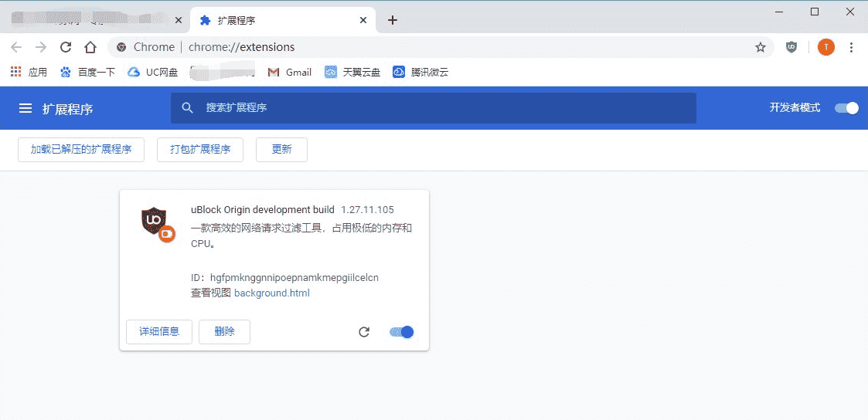The image size is (868, 420).
Task: Click the 详细信息 details button
Action: 159,332
